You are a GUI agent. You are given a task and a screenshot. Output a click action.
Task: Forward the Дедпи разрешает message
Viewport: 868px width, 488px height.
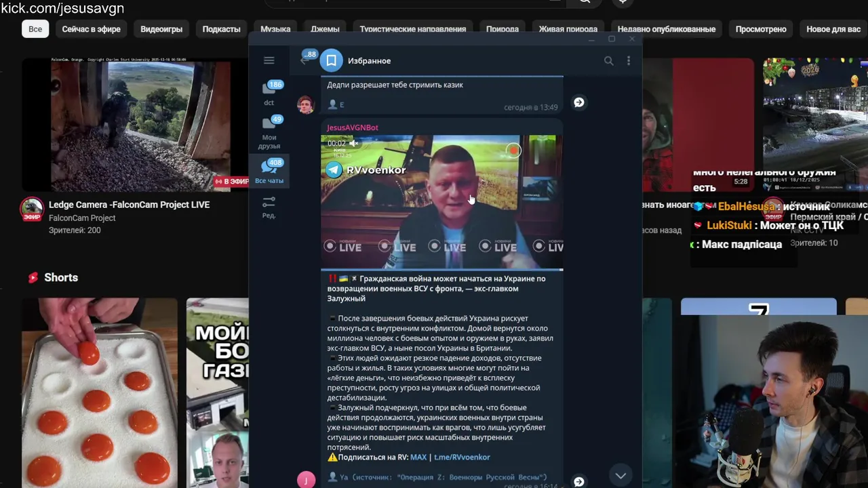click(578, 102)
